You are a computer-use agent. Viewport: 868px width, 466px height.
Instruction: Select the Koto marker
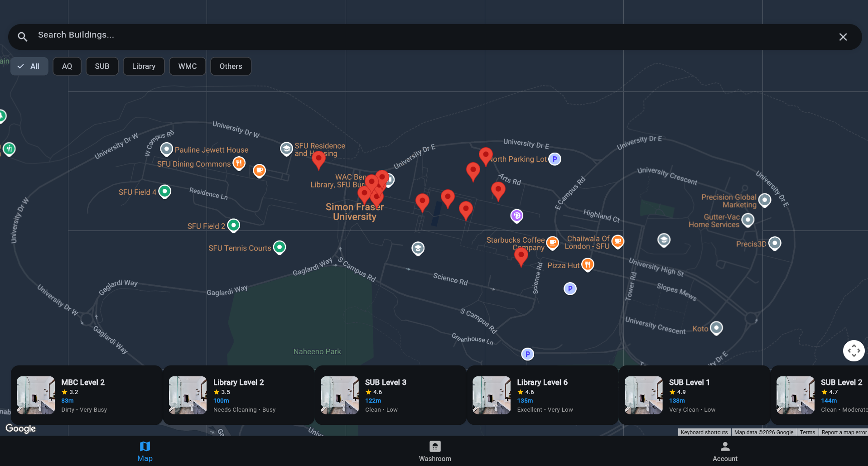716,327
